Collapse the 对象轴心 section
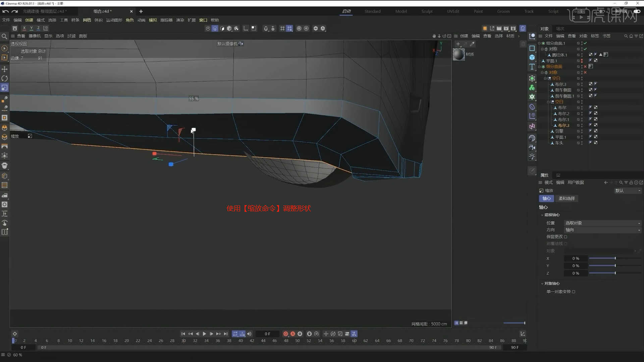Image resolution: width=644 pixels, height=362 pixels. (x=542, y=284)
